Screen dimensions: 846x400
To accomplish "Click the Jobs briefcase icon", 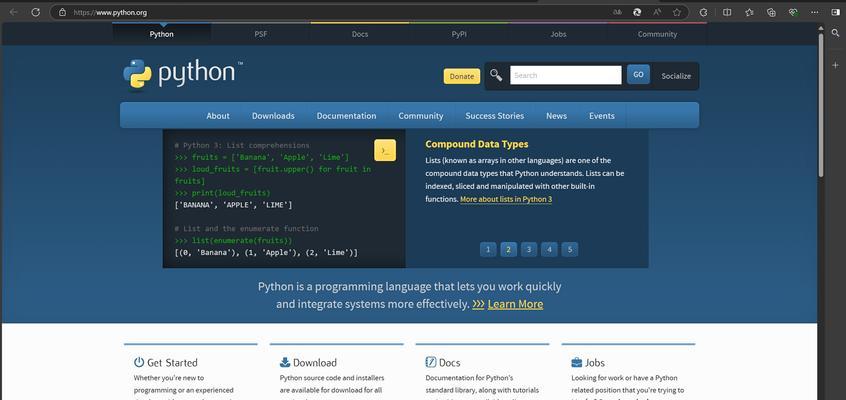I will tap(577, 362).
